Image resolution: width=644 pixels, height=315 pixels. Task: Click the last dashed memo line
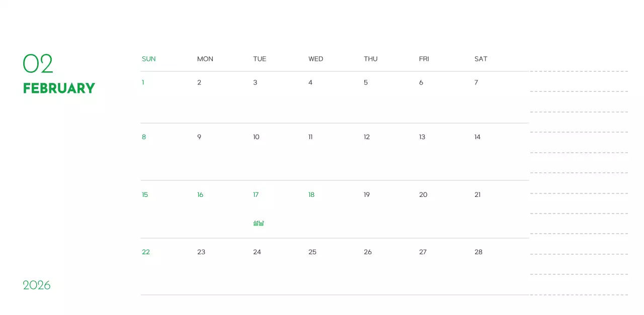pos(579,295)
